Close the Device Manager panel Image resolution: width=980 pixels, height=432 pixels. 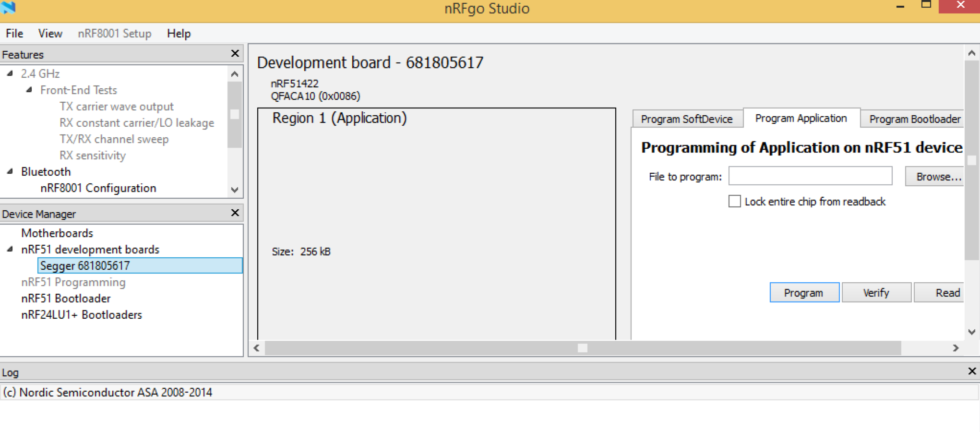235,213
